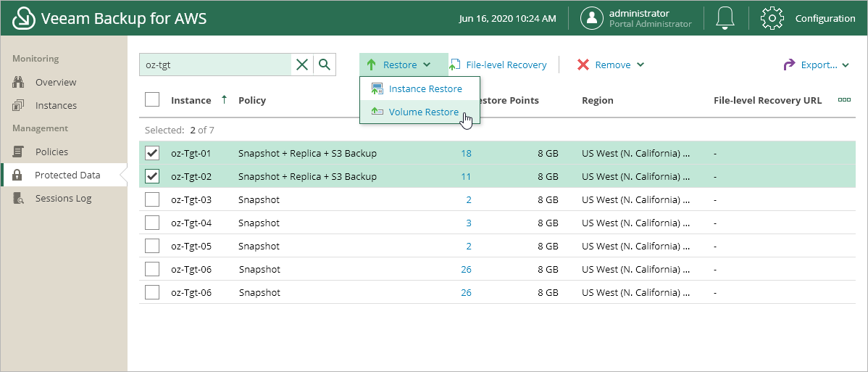Open the Overview page
868x372 pixels.
(x=56, y=82)
